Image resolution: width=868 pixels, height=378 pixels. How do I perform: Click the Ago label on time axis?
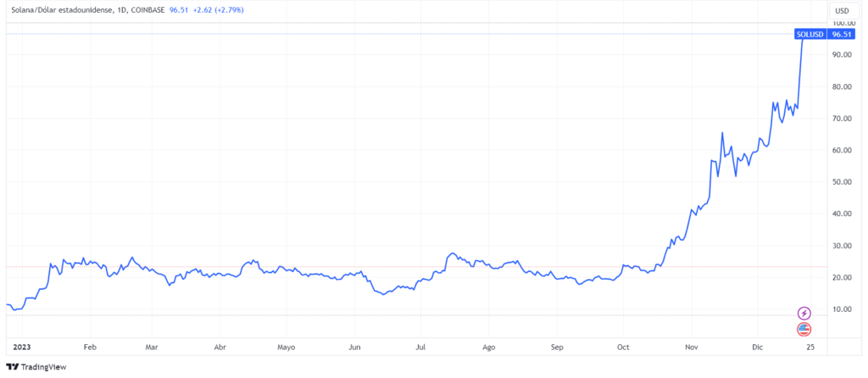[489, 347]
